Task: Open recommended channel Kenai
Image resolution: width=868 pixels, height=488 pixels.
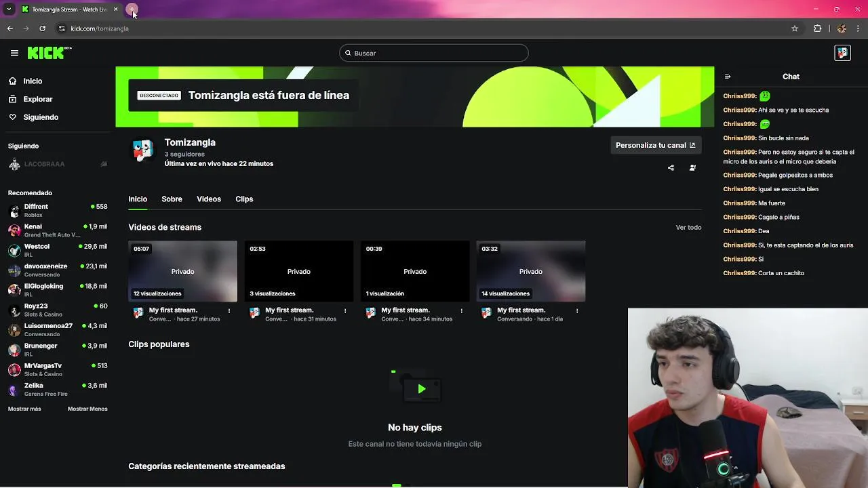Action: click(x=57, y=230)
